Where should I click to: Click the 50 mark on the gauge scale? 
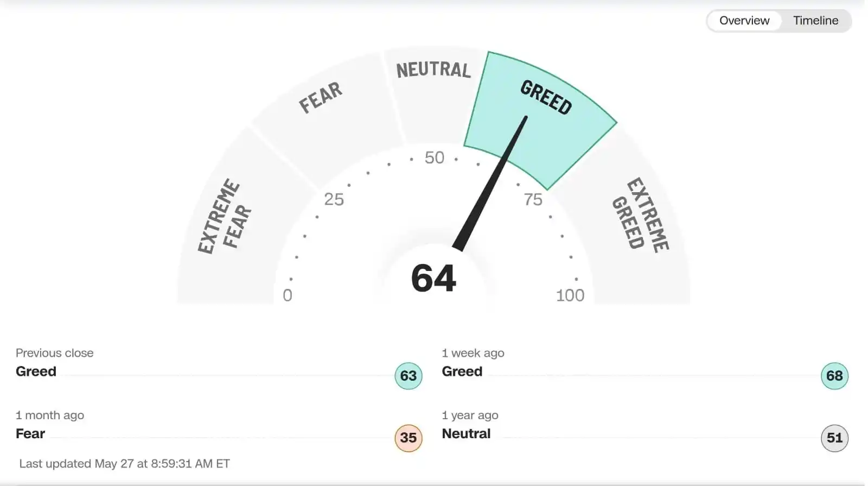pyautogui.click(x=434, y=157)
